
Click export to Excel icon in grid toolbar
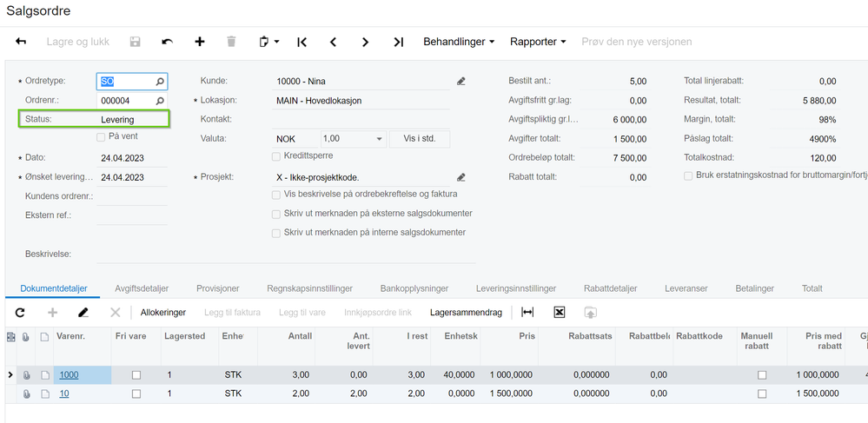(560, 313)
